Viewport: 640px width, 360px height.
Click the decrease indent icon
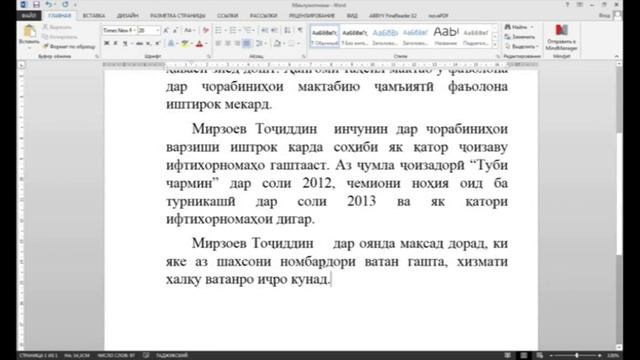(x=264, y=31)
